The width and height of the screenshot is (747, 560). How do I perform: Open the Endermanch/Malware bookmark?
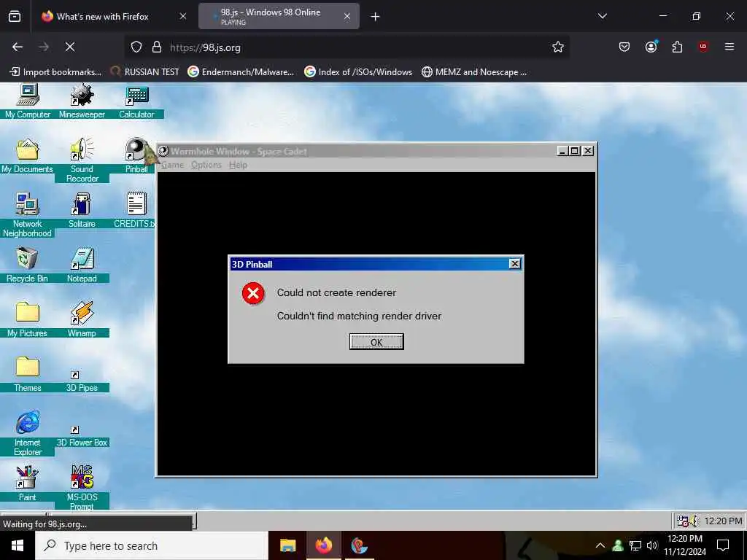[x=241, y=72]
